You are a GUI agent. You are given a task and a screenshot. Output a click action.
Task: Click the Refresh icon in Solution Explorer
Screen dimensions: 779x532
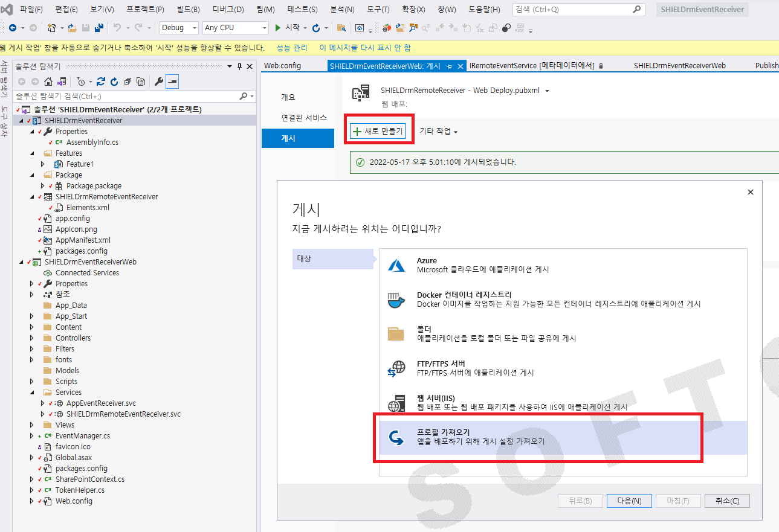114,82
